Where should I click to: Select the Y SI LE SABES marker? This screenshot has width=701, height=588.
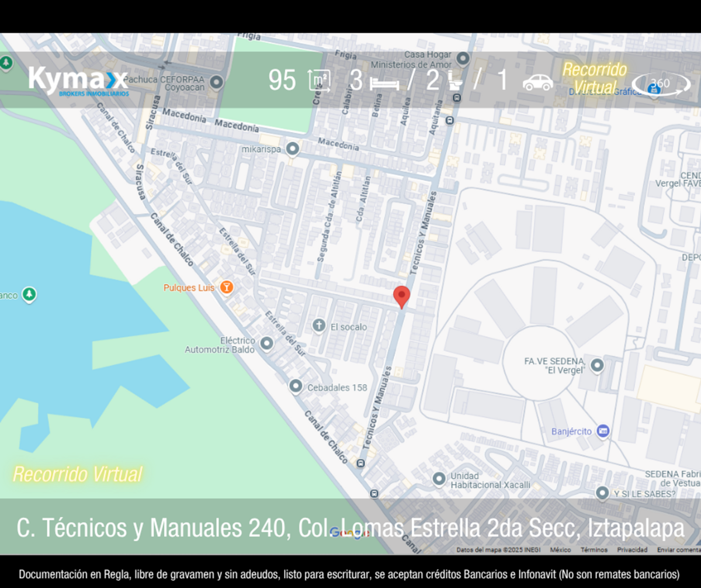(602, 493)
